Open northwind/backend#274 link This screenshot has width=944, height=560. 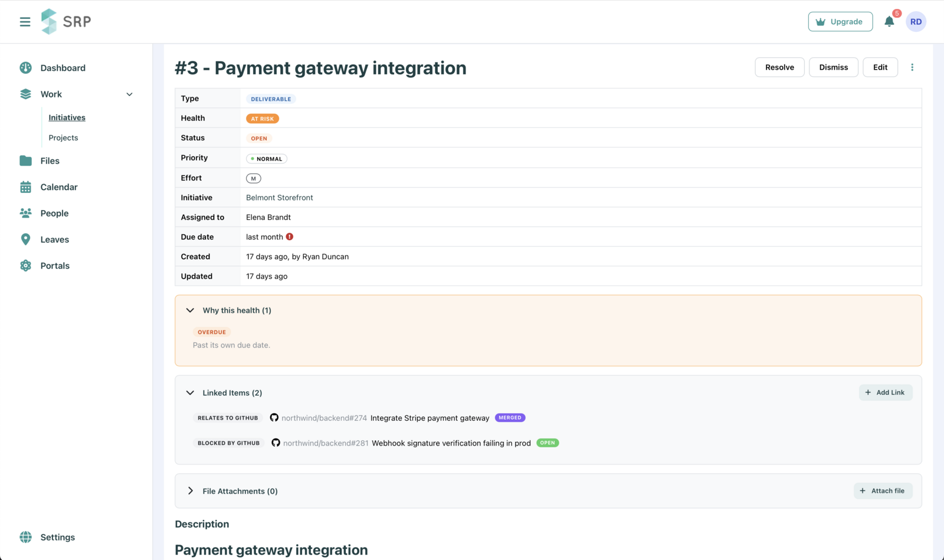[x=324, y=418]
